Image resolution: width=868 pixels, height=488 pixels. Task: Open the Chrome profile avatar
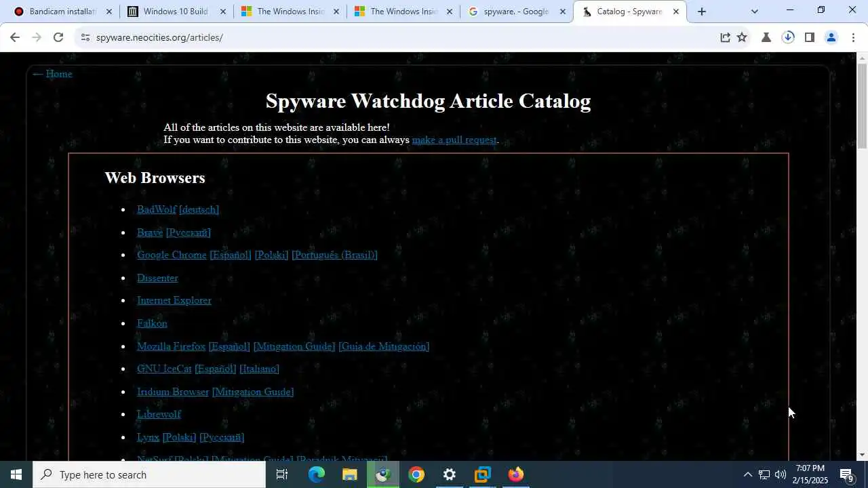(831, 37)
